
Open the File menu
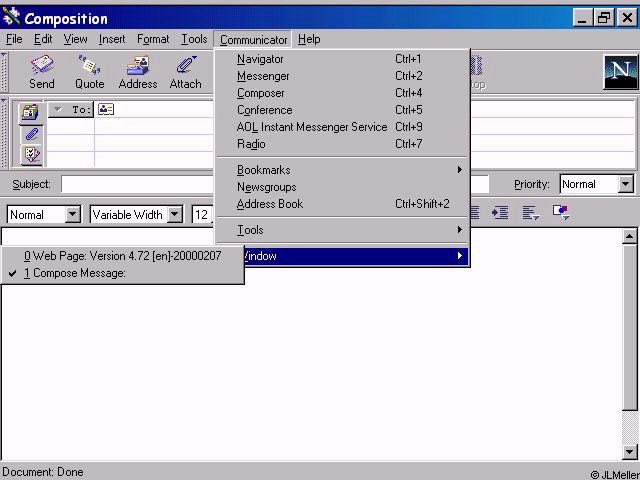pyautogui.click(x=14, y=39)
